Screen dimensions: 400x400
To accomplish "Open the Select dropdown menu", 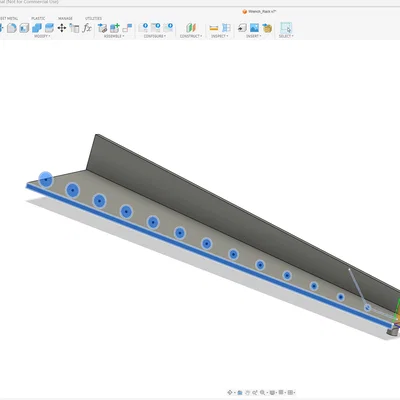I will pyautogui.click(x=286, y=36).
